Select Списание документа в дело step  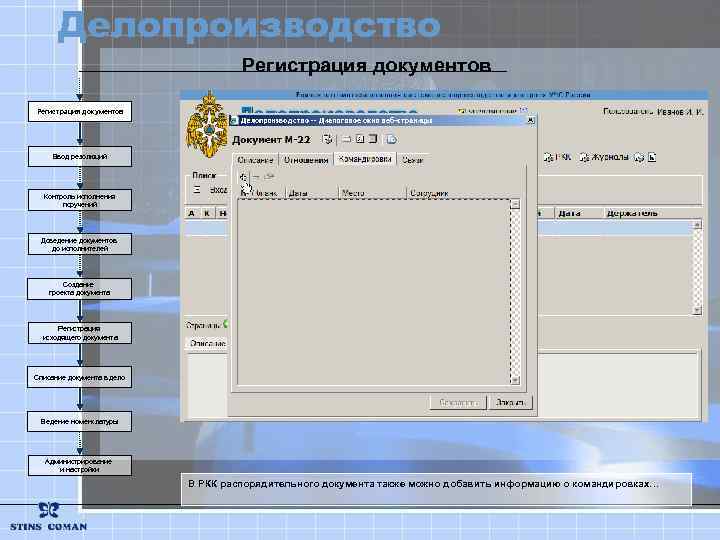80,377
